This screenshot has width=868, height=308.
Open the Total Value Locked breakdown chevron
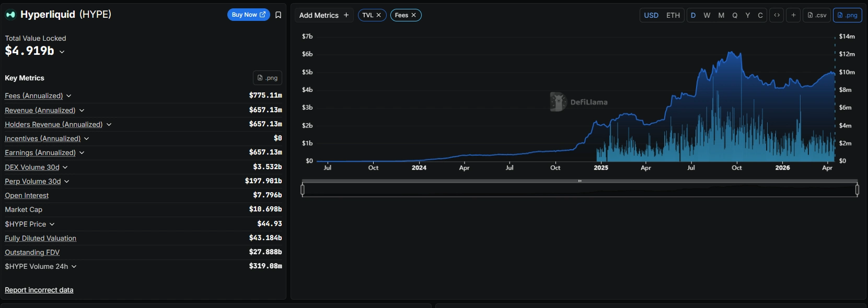click(62, 52)
